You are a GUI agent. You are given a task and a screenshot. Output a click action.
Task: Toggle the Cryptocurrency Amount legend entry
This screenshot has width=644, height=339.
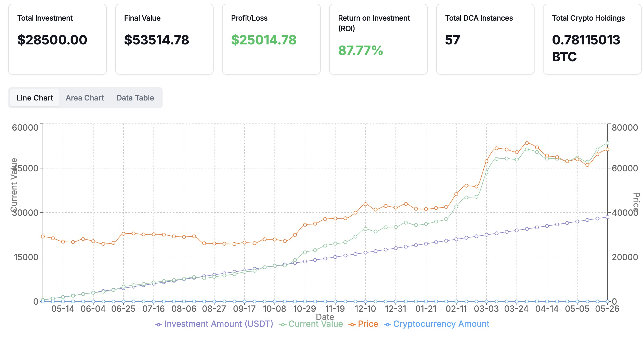tap(436, 324)
